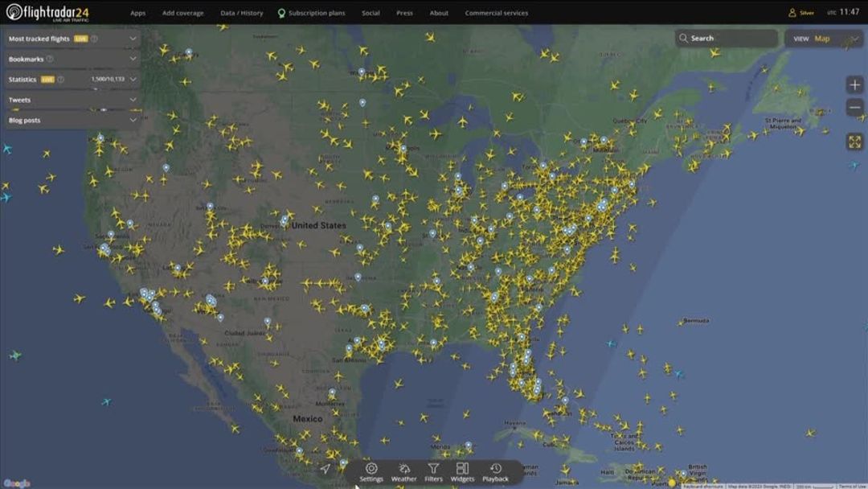Image resolution: width=868 pixels, height=489 pixels.
Task: Click the search field
Action: click(726, 39)
